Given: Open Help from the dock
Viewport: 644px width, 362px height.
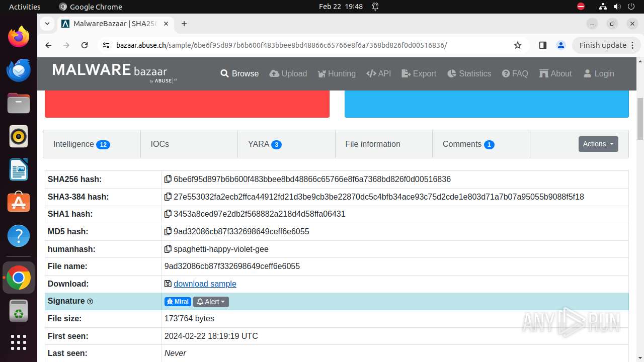Looking at the screenshot, I should (x=19, y=236).
